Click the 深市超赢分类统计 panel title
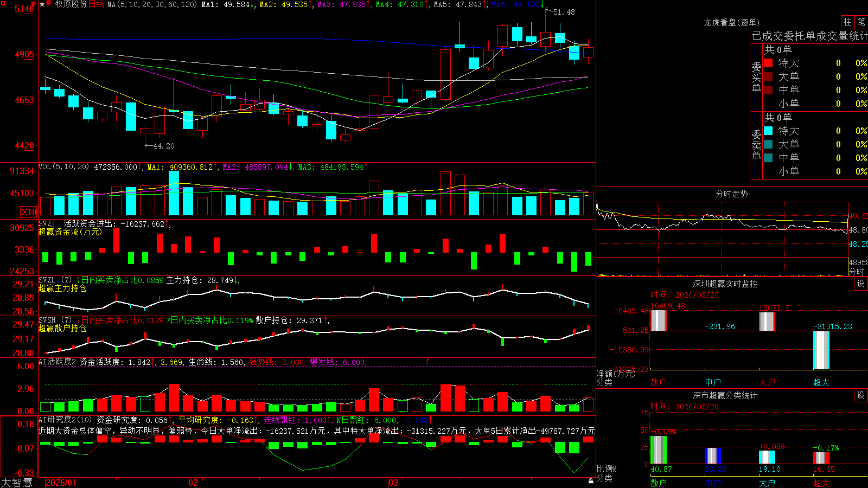 [725, 395]
